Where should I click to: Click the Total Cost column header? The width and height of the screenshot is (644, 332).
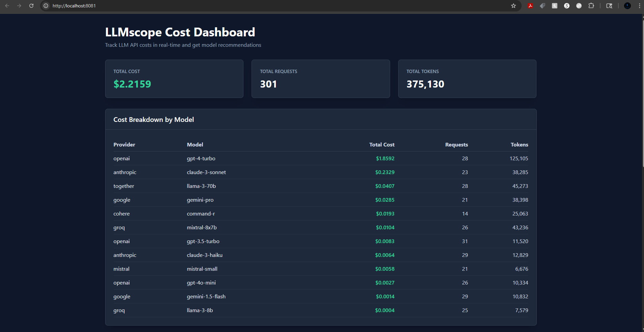pyautogui.click(x=382, y=144)
